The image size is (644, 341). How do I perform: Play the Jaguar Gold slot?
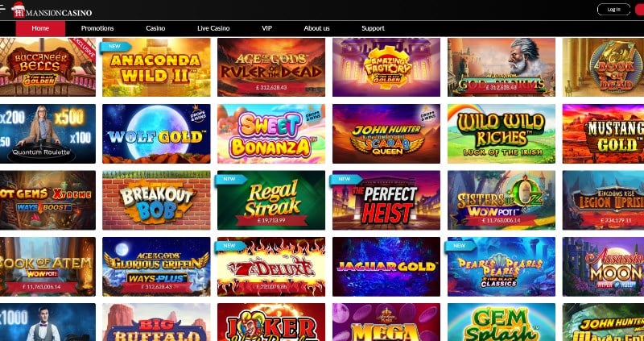pyautogui.click(x=386, y=267)
